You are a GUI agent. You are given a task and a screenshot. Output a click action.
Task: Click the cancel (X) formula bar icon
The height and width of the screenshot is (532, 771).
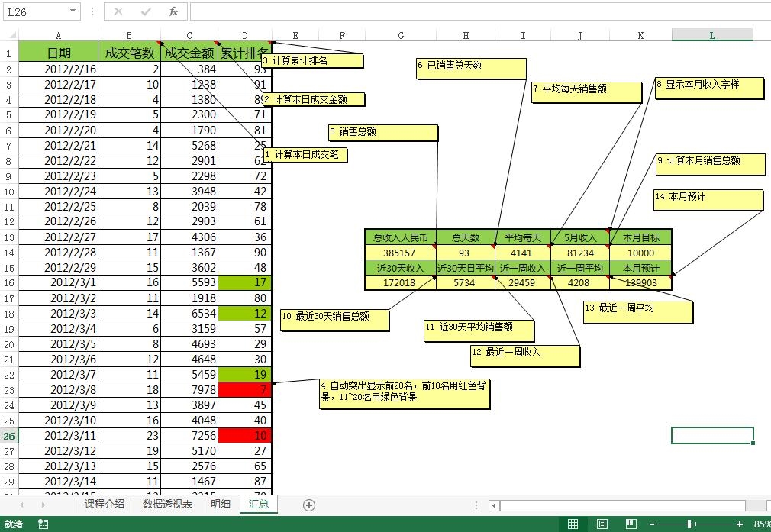pyautogui.click(x=118, y=11)
